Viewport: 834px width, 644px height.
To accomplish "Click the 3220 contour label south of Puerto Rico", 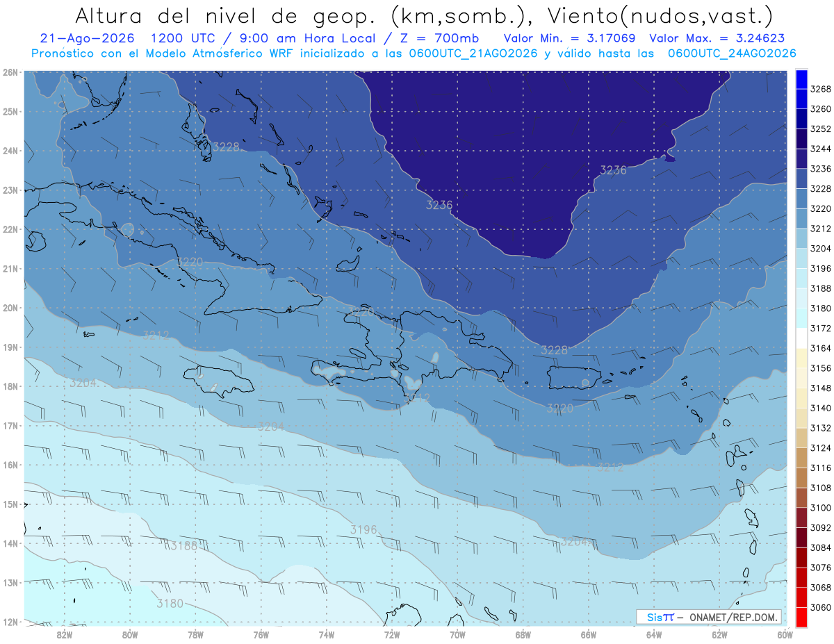I will point(559,408).
